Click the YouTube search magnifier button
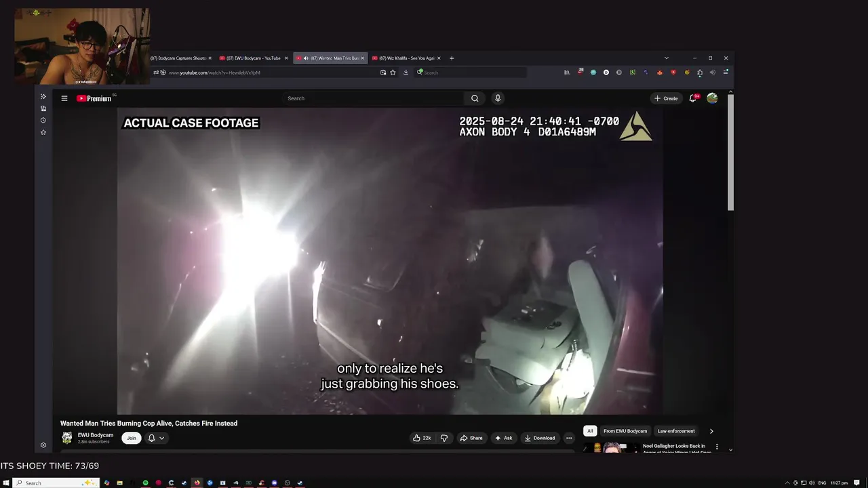The image size is (868, 488). 475,98
